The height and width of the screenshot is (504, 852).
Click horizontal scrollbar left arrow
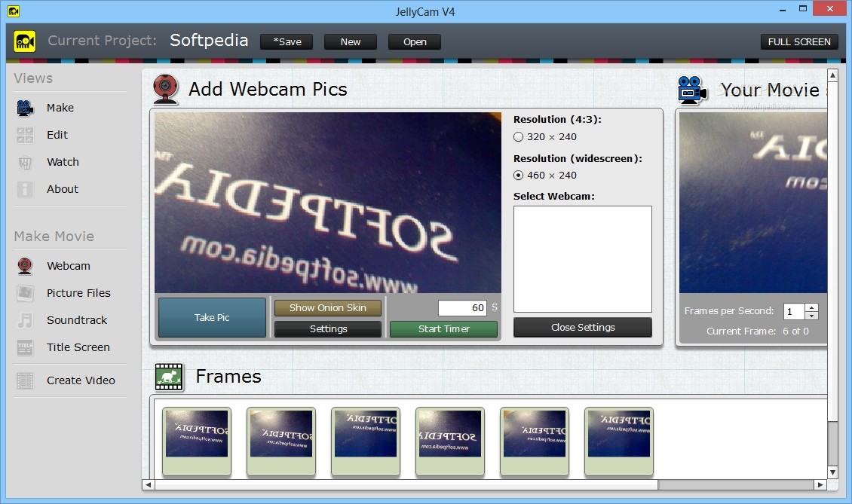pyautogui.click(x=149, y=484)
